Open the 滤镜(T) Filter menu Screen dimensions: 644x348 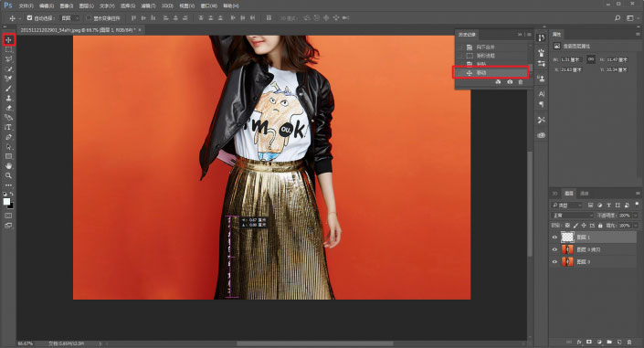click(x=148, y=6)
